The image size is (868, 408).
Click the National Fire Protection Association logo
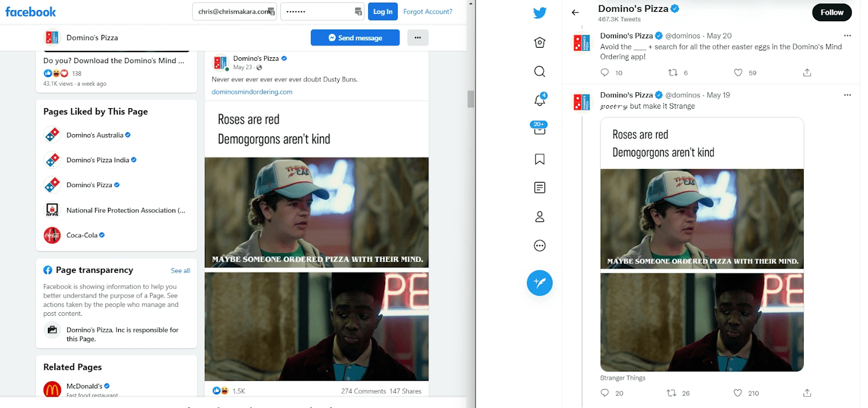tap(53, 210)
